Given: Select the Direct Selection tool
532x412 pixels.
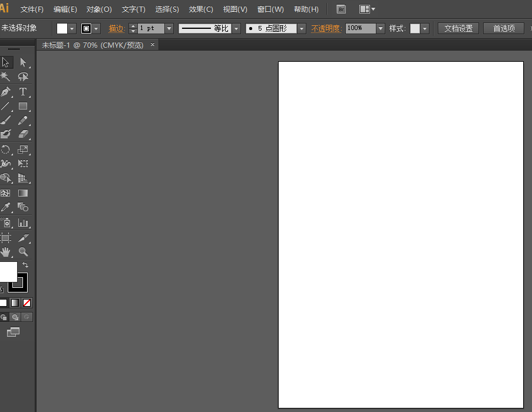Looking at the screenshot, I should (x=23, y=62).
